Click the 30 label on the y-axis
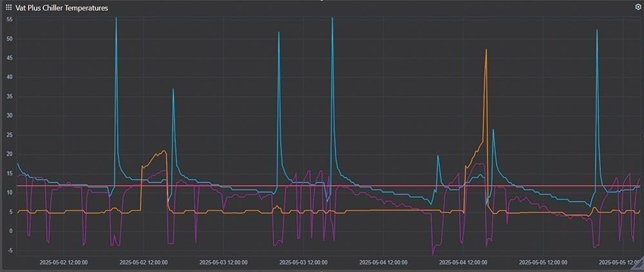The image size is (644, 272). [10, 115]
